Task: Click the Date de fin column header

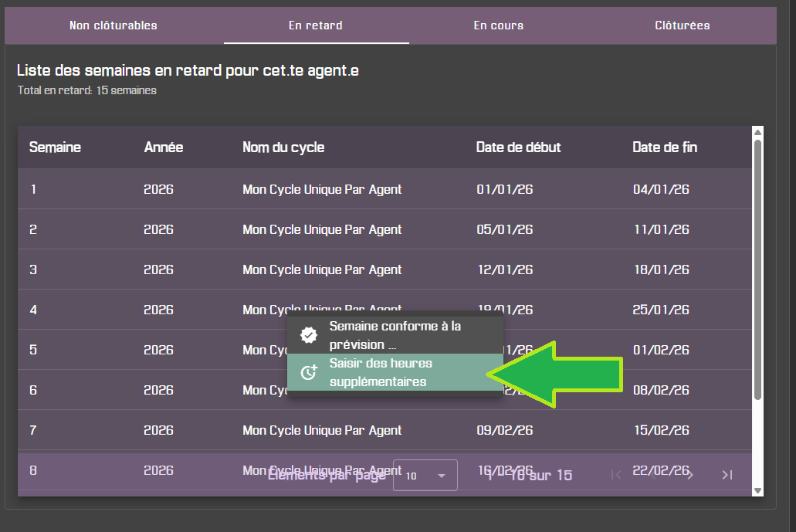Action: pyautogui.click(x=665, y=147)
